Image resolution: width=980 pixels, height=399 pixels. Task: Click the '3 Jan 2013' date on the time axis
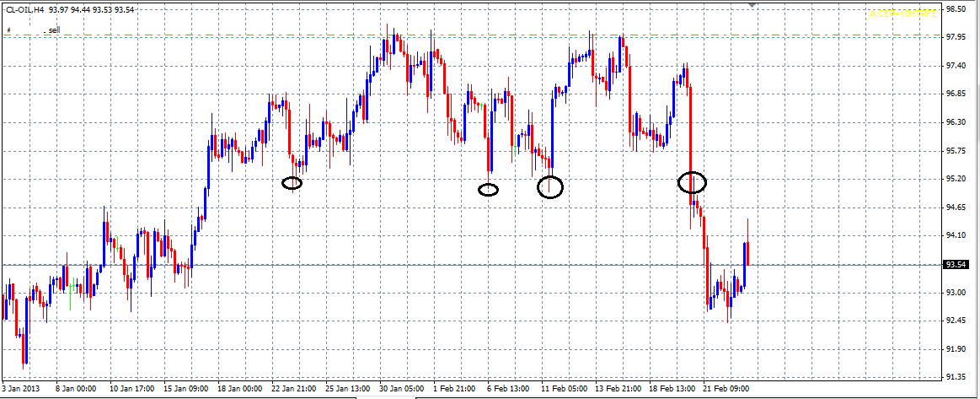(x=20, y=390)
